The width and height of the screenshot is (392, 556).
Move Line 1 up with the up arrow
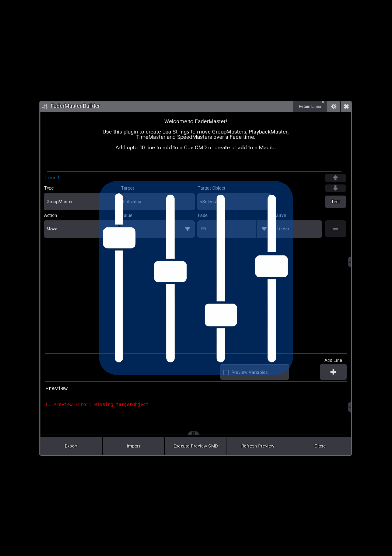(x=335, y=178)
